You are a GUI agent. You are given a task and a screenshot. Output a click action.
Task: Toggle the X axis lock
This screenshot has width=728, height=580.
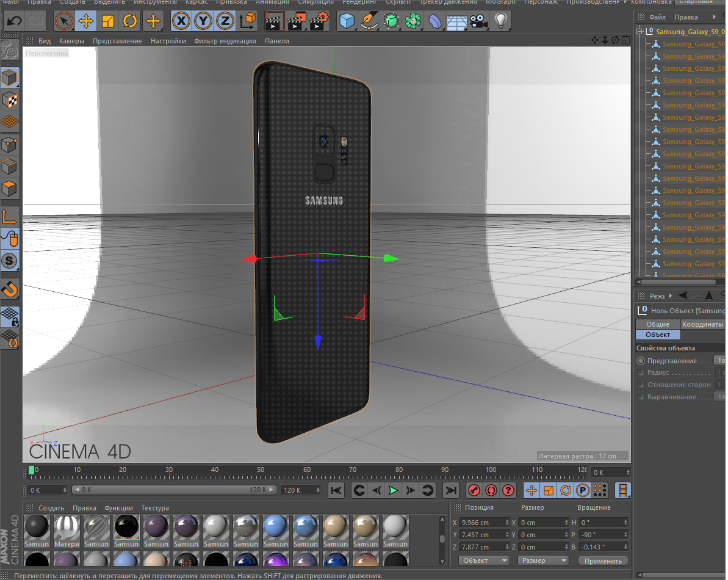tap(181, 21)
